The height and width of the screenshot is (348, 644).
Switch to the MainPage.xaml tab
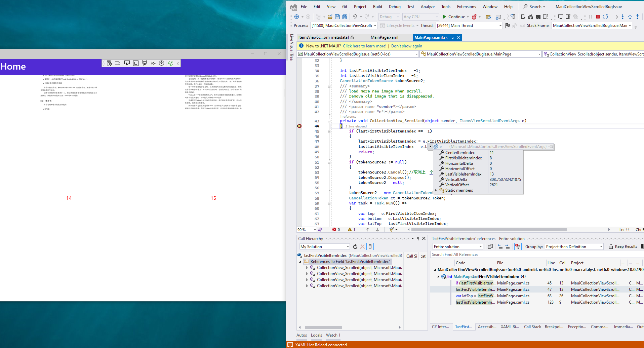tap(384, 37)
